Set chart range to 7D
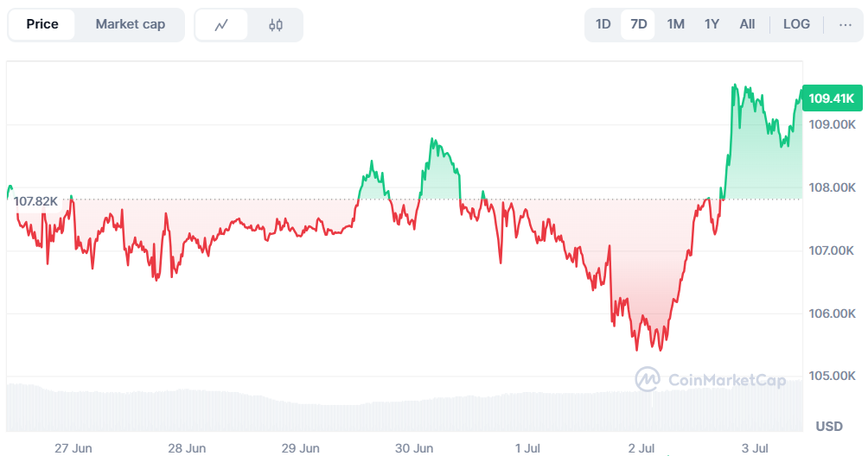This screenshot has width=868, height=456. click(x=639, y=24)
